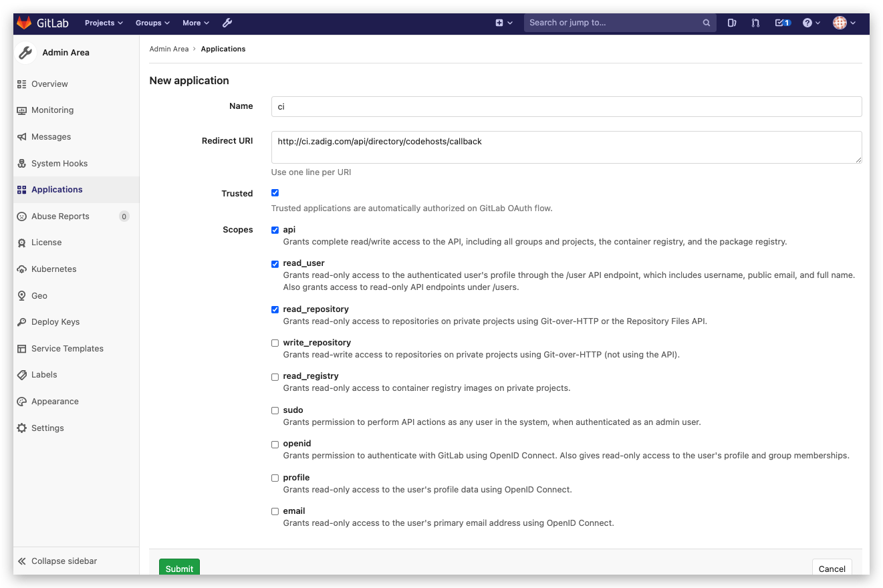Click the System Hooks icon
The width and height of the screenshot is (883, 588).
coord(21,164)
